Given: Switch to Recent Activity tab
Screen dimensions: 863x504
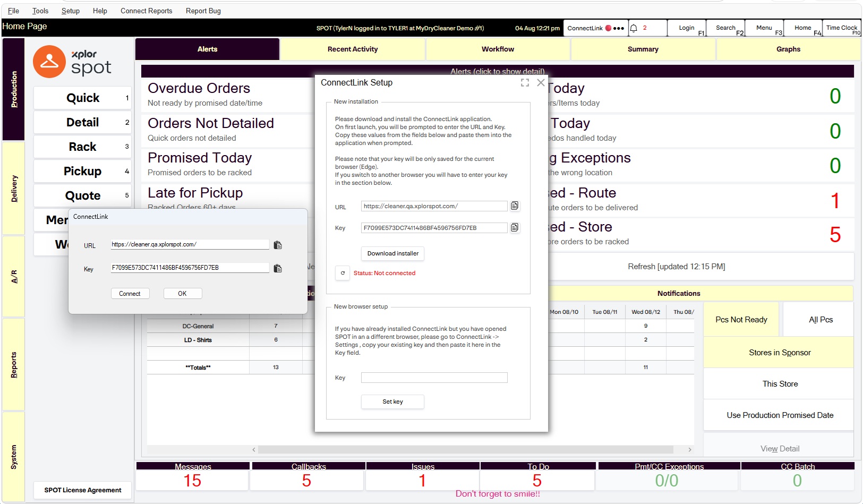Looking at the screenshot, I should (x=353, y=49).
